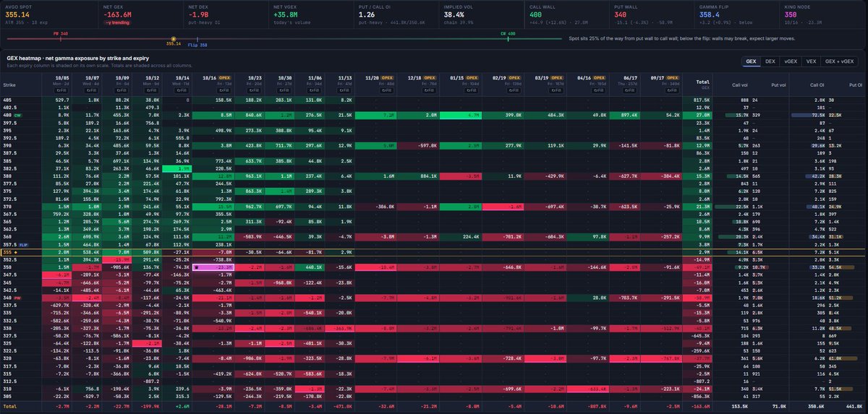Click Fill button under 10/05 expiry
Image resolution: width=868 pixels, height=414 pixels.
pyautogui.click(x=60, y=90)
